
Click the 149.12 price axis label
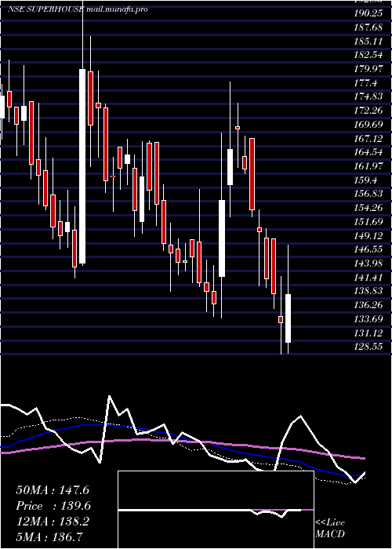[x=370, y=235]
